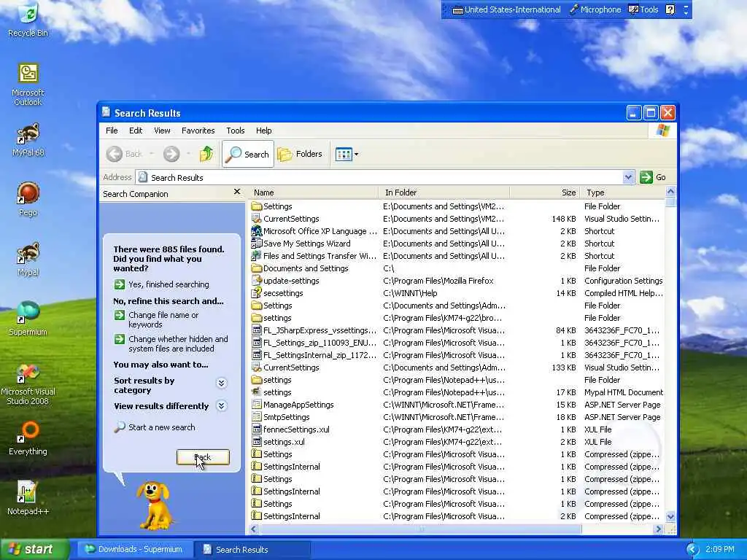Viewport: 747px width, 560px height.
Task: Click the Forward navigation toolbar arrow
Action: [171, 154]
